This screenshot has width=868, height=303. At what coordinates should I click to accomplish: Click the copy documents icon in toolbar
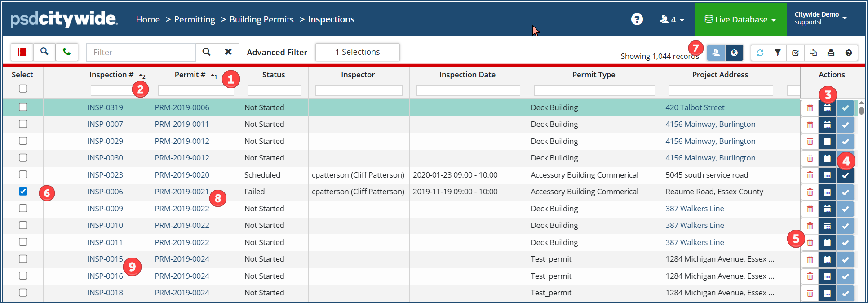click(x=813, y=53)
